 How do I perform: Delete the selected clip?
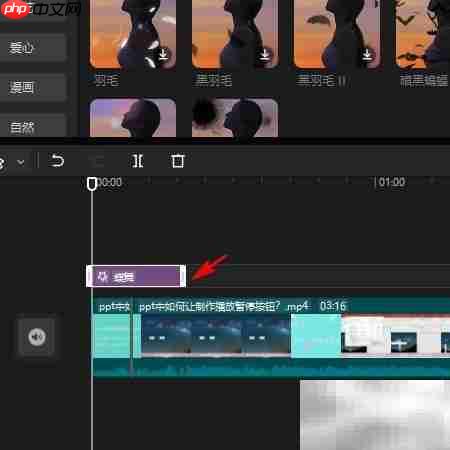point(177,161)
